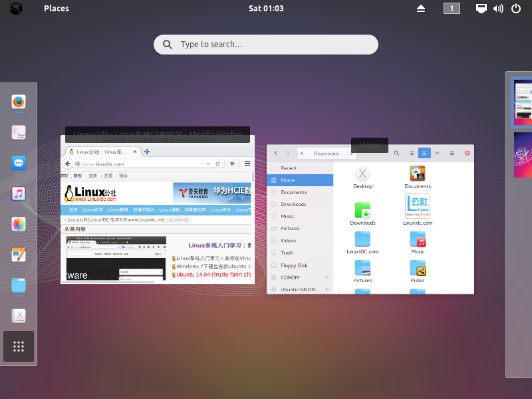Click the eject icon in top bar
Screen dimensions: 532x399
coord(421,9)
